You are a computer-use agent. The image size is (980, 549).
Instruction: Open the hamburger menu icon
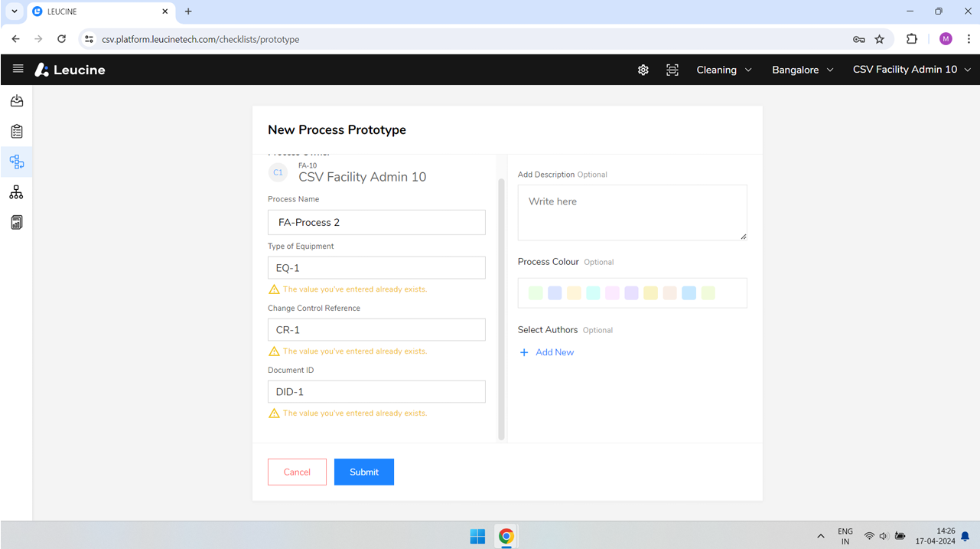pyautogui.click(x=18, y=69)
